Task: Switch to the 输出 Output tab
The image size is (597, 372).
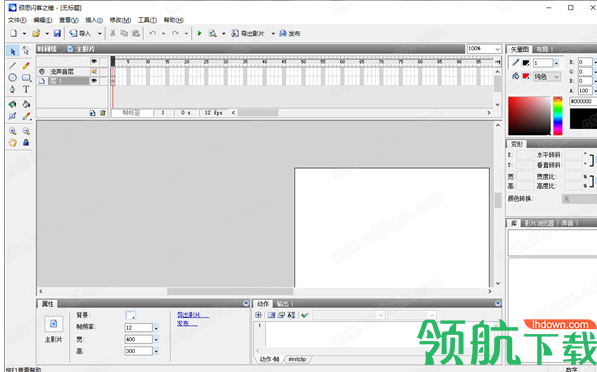Action: click(x=283, y=303)
